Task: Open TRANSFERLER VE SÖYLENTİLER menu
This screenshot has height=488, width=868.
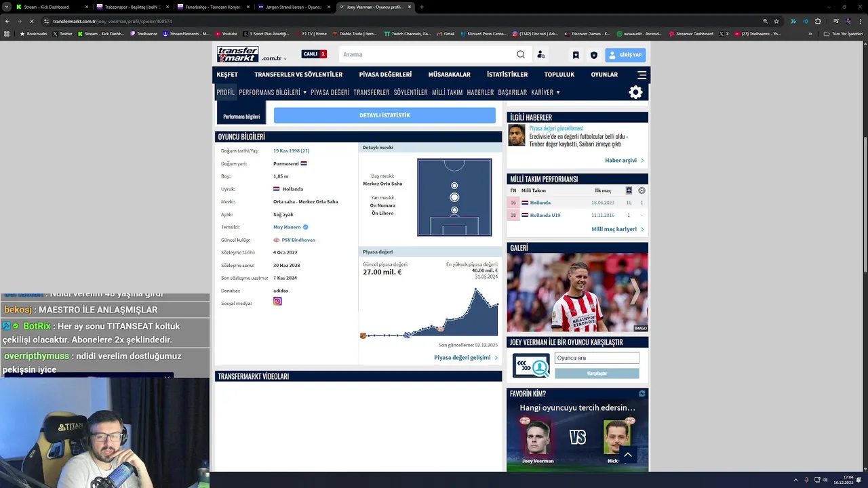Action: tap(298, 75)
